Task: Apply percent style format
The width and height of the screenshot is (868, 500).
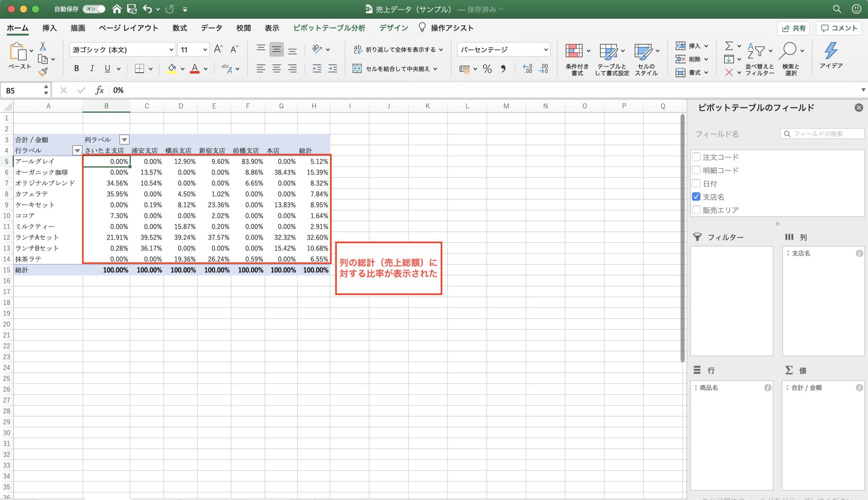Action: 487,69
